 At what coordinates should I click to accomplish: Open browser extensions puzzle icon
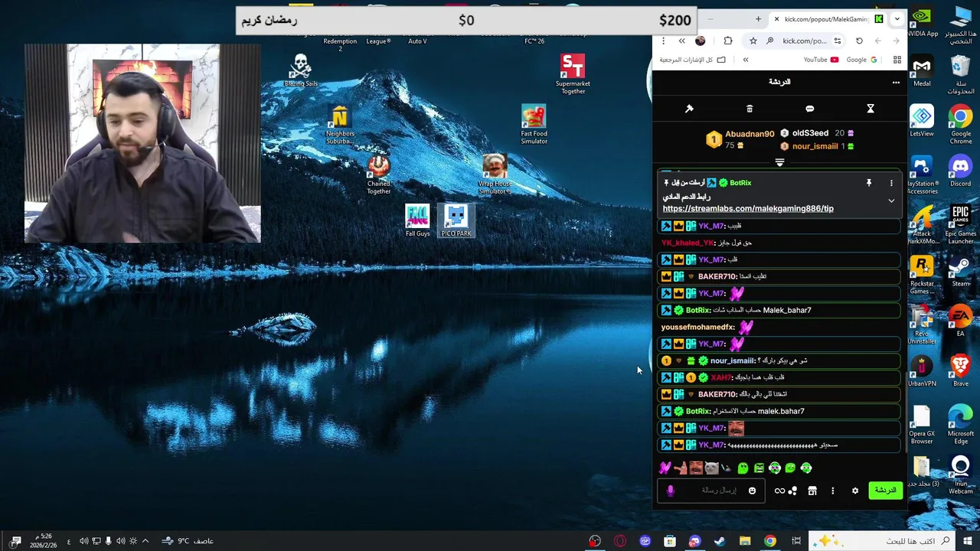728,41
